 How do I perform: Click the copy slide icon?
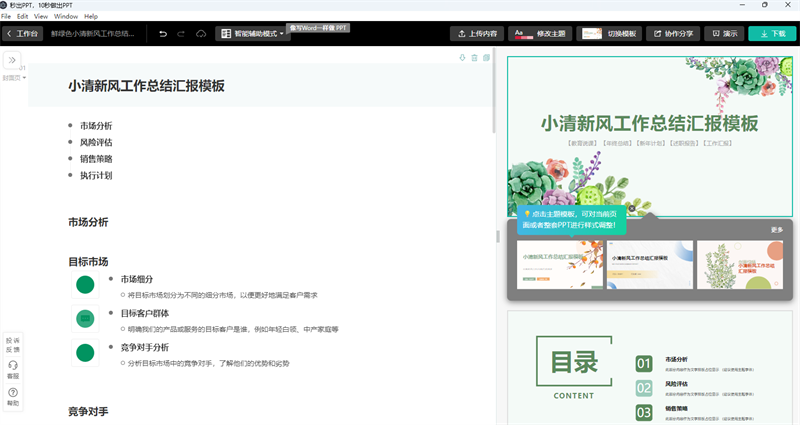click(486, 58)
